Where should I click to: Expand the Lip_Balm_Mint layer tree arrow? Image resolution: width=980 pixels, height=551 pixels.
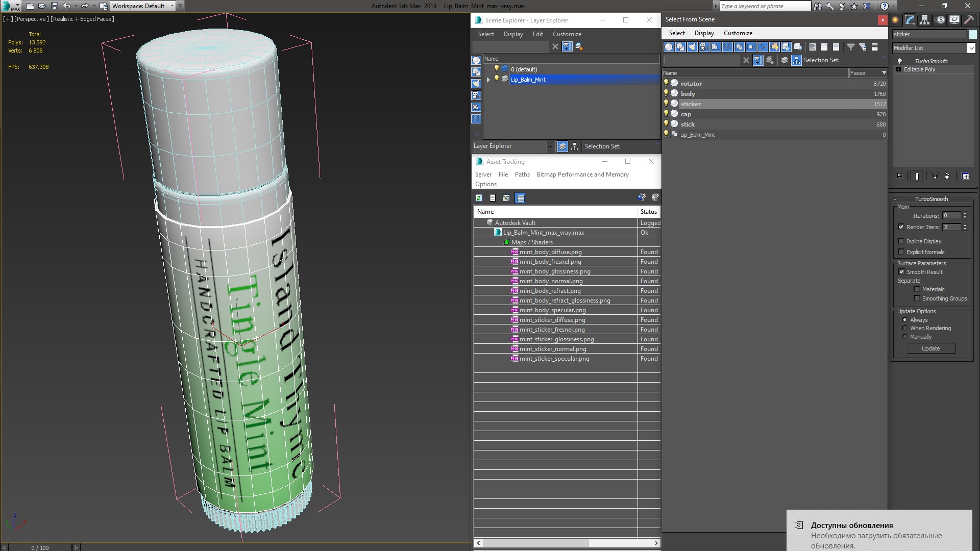pyautogui.click(x=488, y=80)
